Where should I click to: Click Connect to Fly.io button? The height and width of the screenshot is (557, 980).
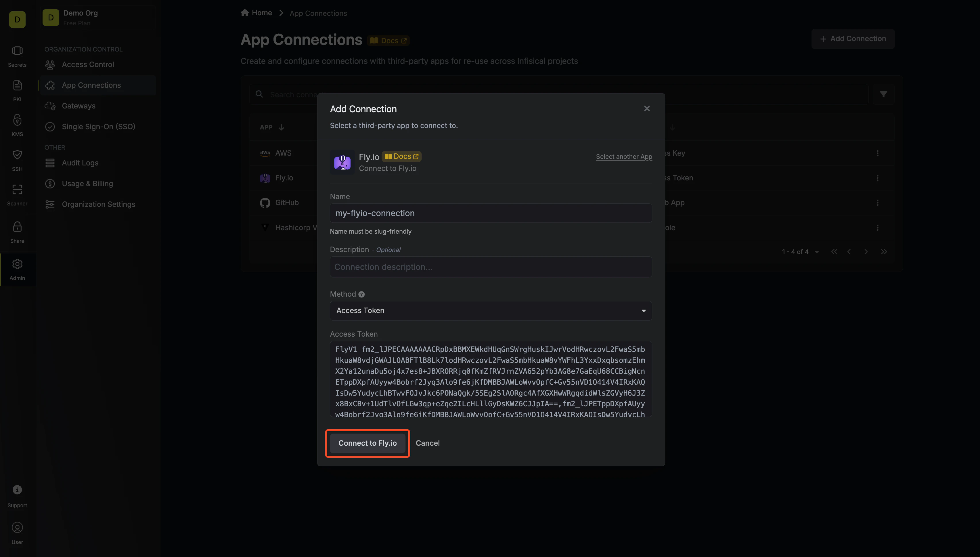point(367,443)
